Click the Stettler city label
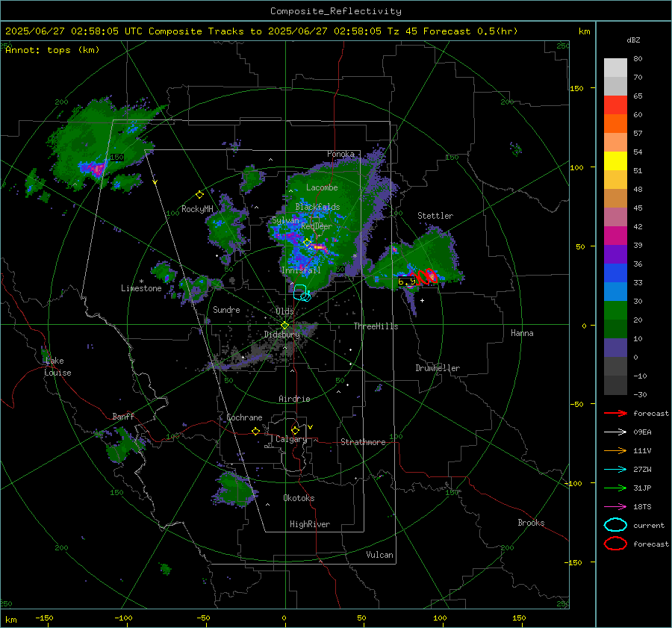 point(435,216)
